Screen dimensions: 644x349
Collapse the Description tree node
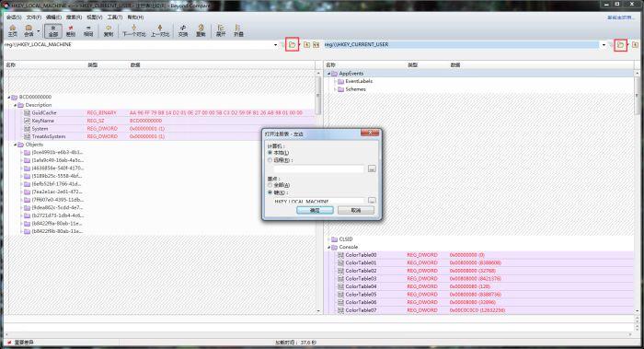[16, 105]
